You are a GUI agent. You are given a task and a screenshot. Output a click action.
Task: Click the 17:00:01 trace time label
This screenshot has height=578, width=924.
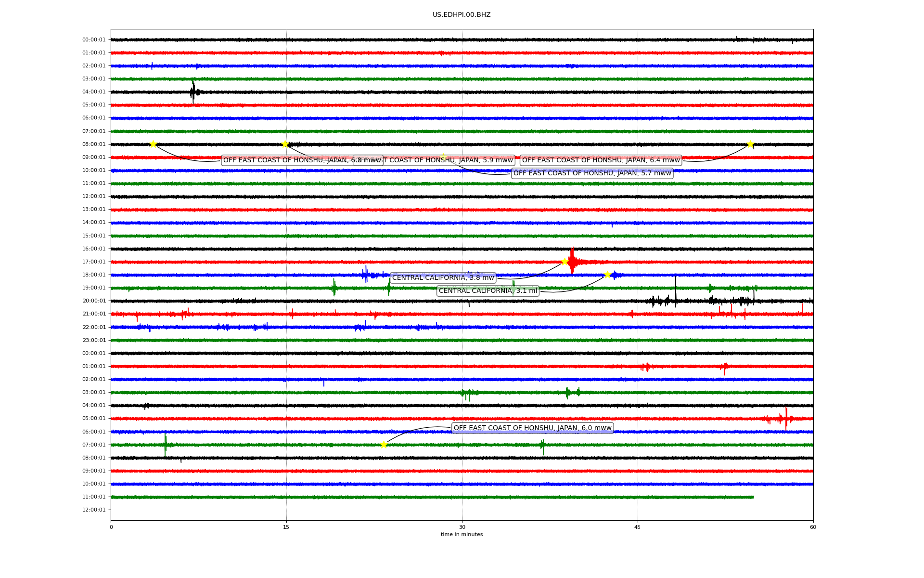click(x=94, y=262)
